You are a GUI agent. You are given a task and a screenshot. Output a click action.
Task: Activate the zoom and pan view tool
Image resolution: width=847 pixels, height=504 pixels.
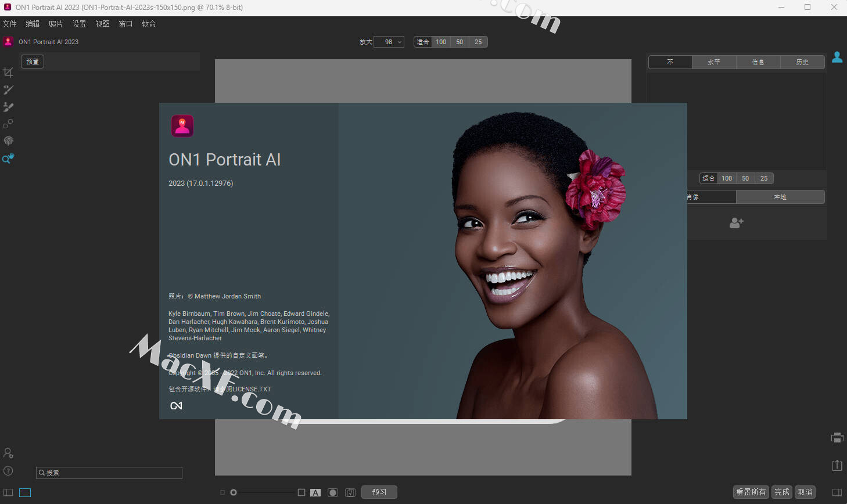(8, 159)
